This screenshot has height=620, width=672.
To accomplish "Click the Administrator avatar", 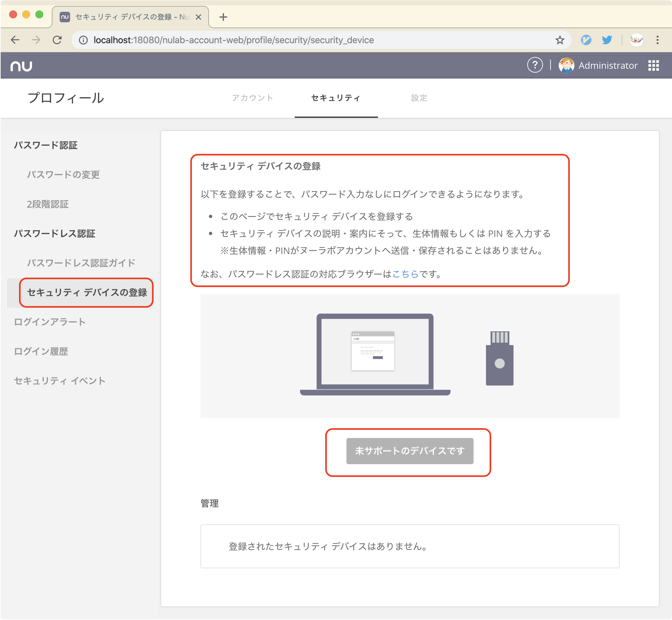I will coord(567,65).
